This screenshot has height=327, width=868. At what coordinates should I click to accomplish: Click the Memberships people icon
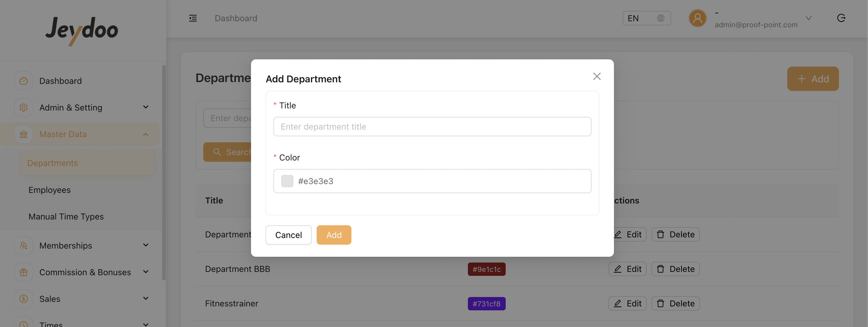tap(24, 246)
